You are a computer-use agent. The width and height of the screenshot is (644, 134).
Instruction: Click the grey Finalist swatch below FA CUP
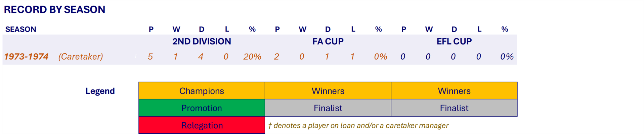(x=328, y=108)
